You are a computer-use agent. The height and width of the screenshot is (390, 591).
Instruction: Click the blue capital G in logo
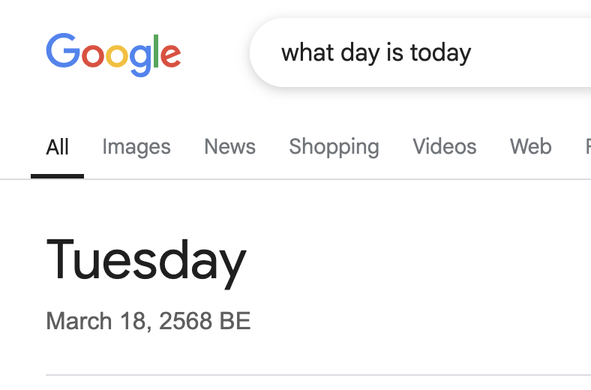point(63,50)
